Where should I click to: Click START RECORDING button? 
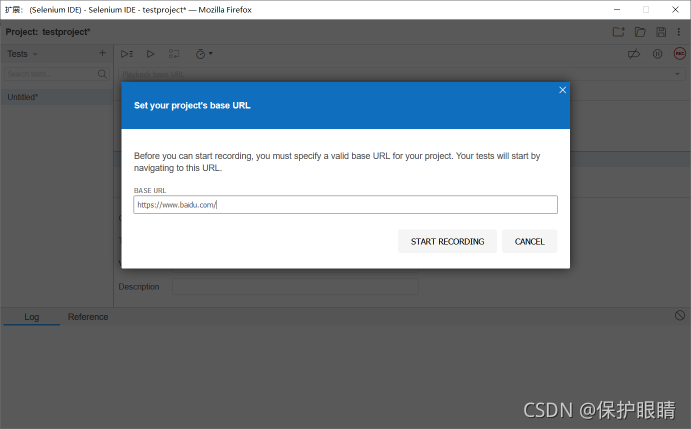[x=447, y=241]
